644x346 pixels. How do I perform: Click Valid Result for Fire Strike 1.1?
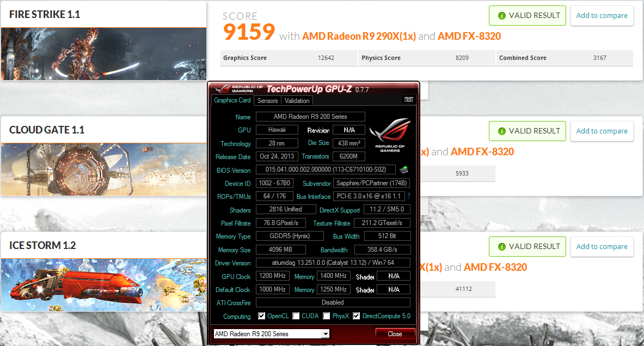(x=528, y=16)
